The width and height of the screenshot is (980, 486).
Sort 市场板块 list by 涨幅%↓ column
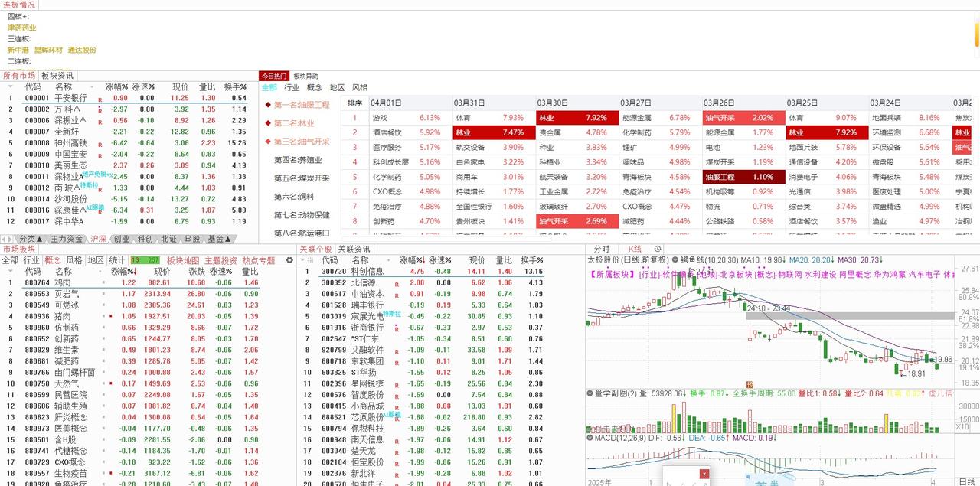click(x=123, y=271)
